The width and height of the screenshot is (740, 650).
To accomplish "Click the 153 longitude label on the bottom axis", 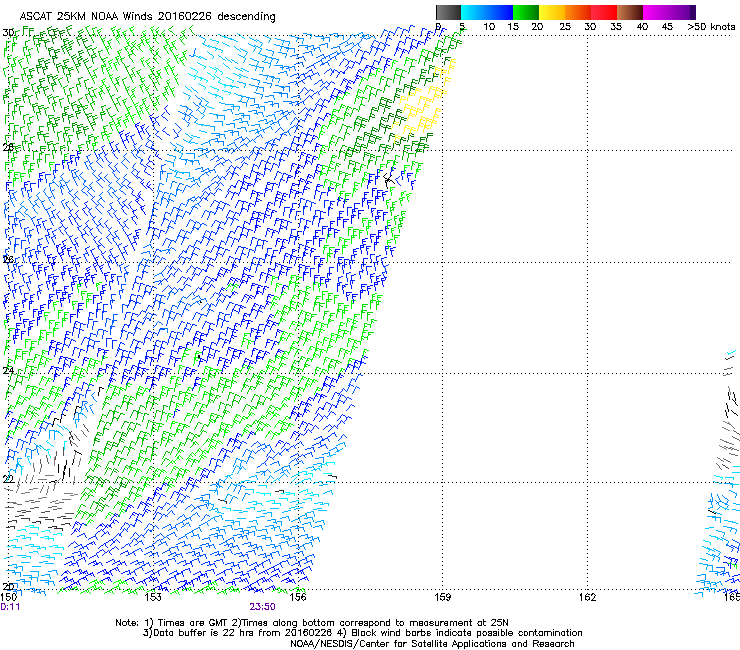I will click(x=153, y=597).
